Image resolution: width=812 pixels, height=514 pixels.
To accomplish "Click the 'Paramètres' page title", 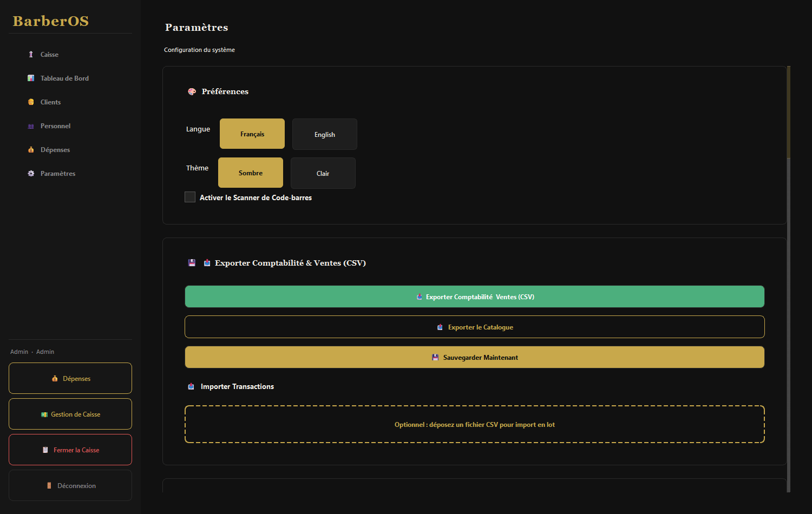I will pos(197,28).
